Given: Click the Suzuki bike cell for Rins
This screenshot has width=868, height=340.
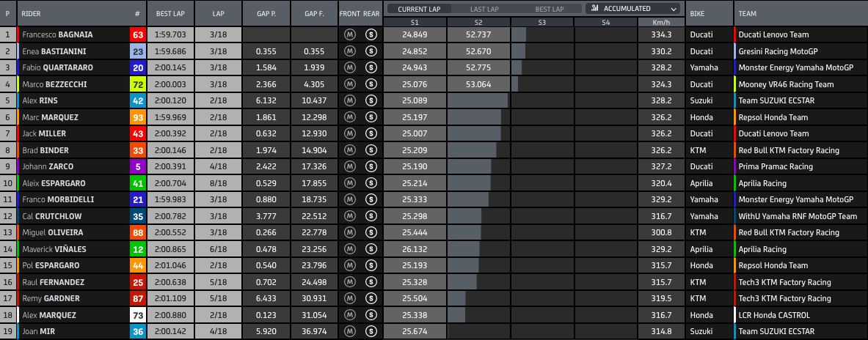Looking at the screenshot, I should [x=701, y=100].
